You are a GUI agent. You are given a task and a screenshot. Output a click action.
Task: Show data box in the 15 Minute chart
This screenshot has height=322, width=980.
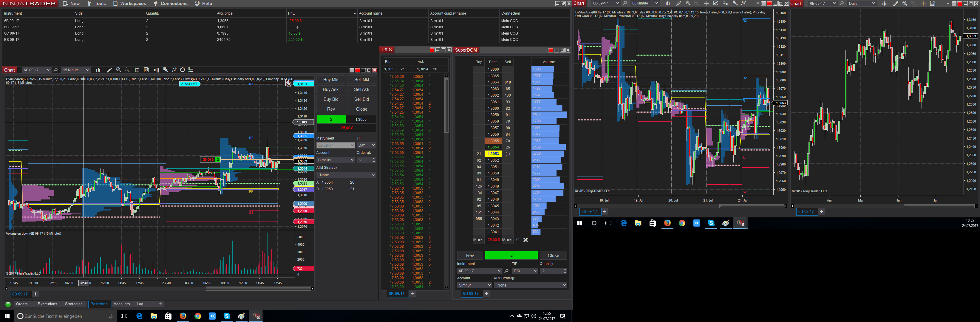coord(146,70)
